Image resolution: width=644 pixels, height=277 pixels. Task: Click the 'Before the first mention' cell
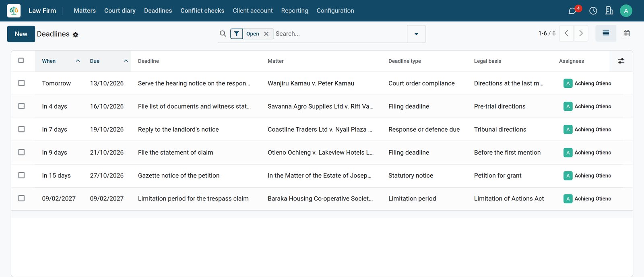(x=507, y=153)
